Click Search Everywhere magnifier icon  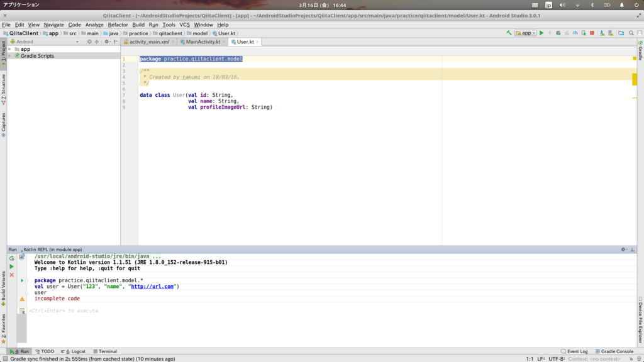(631, 33)
